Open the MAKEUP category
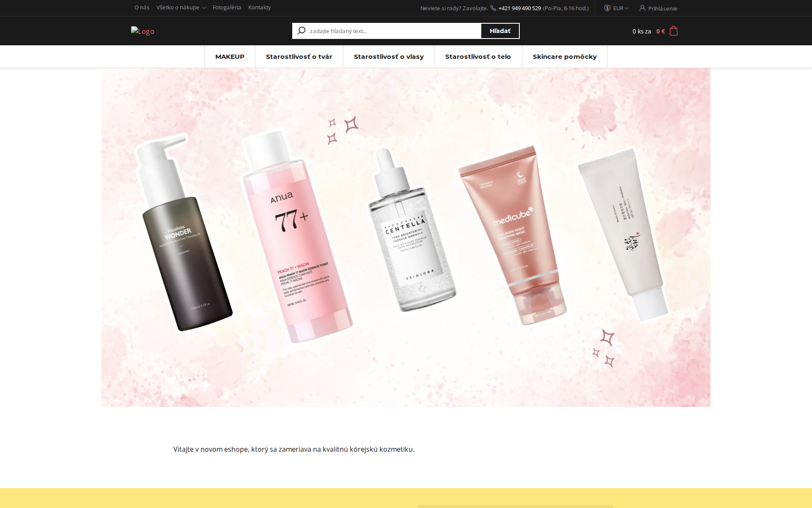 click(230, 57)
